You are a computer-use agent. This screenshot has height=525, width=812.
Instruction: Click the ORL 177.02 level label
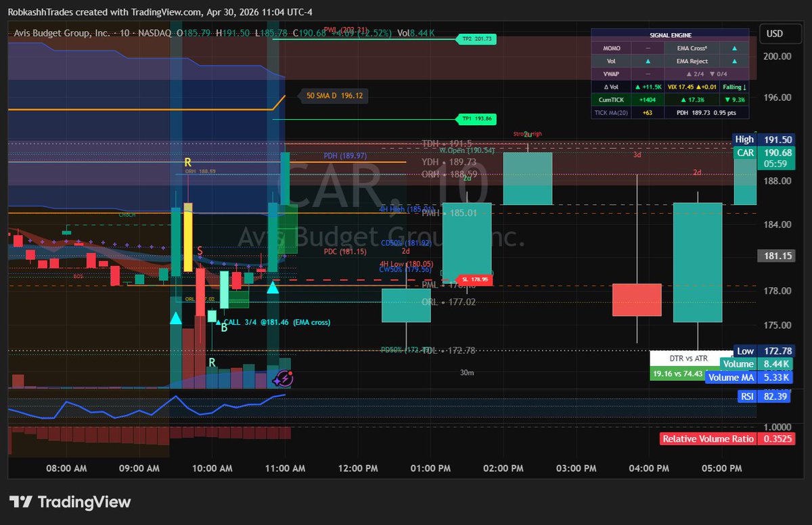point(449,302)
